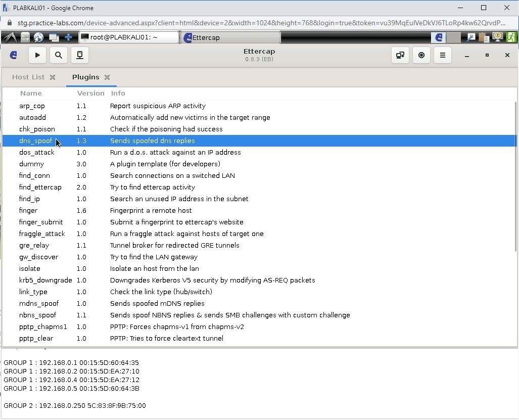This screenshot has width=519, height=420.
Task: Open the web browser icon on top panel
Action: pos(38,37)
